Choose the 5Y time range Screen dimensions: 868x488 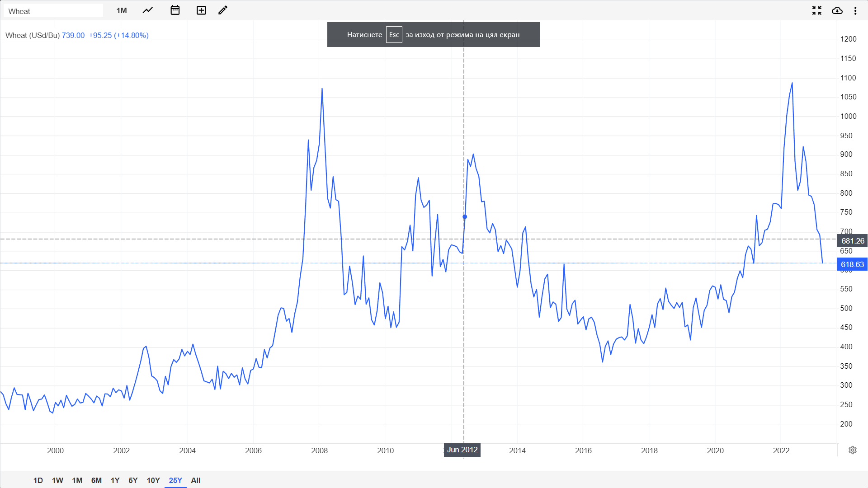point(133,480)
